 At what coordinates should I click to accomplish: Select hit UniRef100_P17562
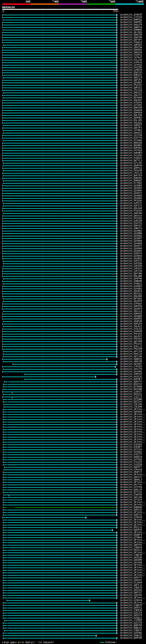pyautogui.click(x=131, y=183)
